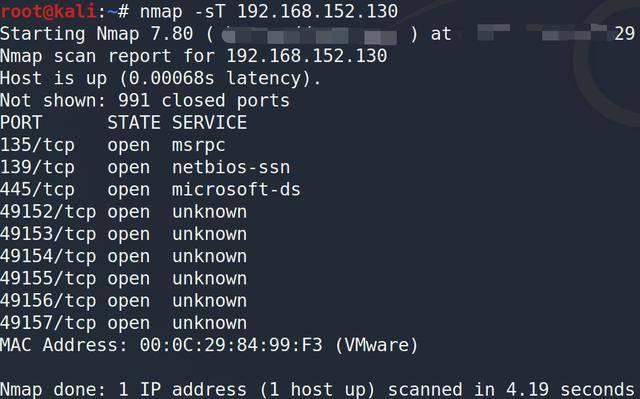This screenshot has height=399, width=640.
Task: Click the 135/tcp port entry
Action: 38,145
